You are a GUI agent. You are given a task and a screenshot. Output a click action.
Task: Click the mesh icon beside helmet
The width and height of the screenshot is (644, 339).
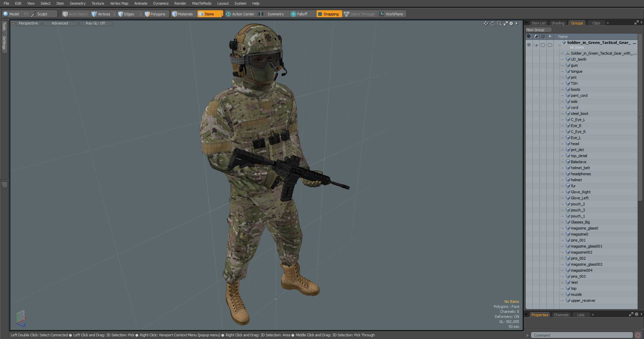point(568,180)
